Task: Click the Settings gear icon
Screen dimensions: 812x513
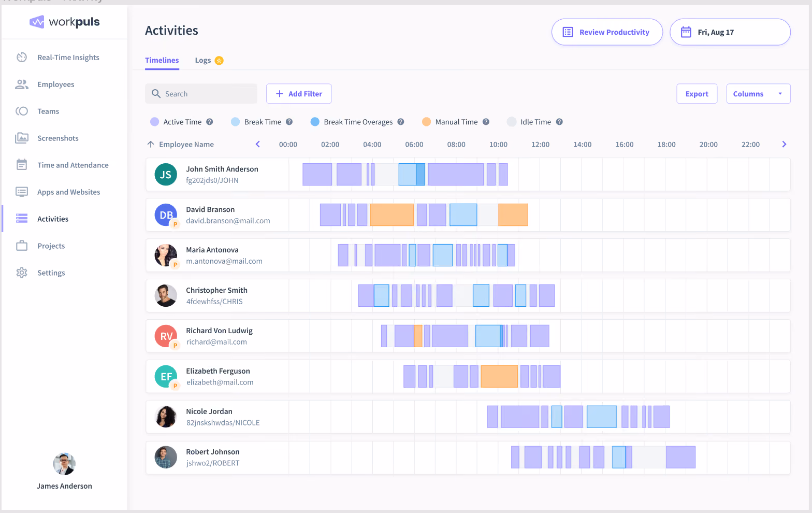Action: (22, 273)
